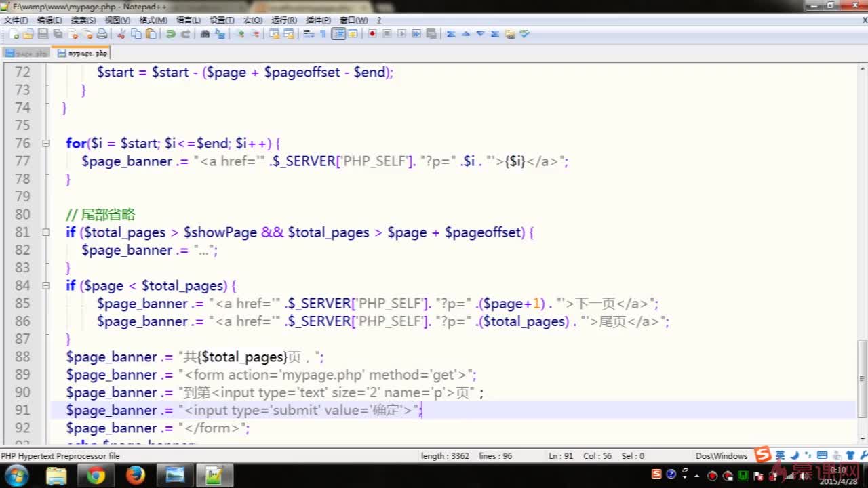Image resolution: width=868 pixels, height=488 pixels.
Task: Open the Replace dialog icon
Action: (x=219, y=34)
